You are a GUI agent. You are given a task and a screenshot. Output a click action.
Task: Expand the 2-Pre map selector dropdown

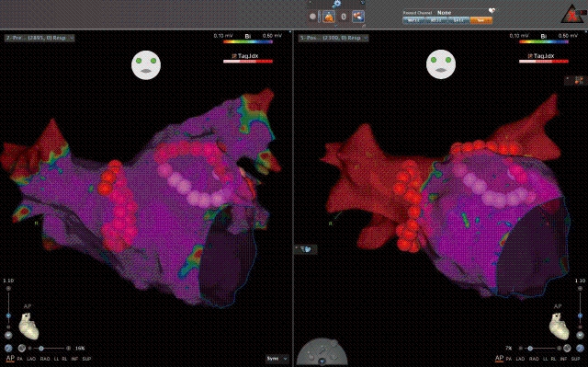pyautogui.click(x=40, y=38)
